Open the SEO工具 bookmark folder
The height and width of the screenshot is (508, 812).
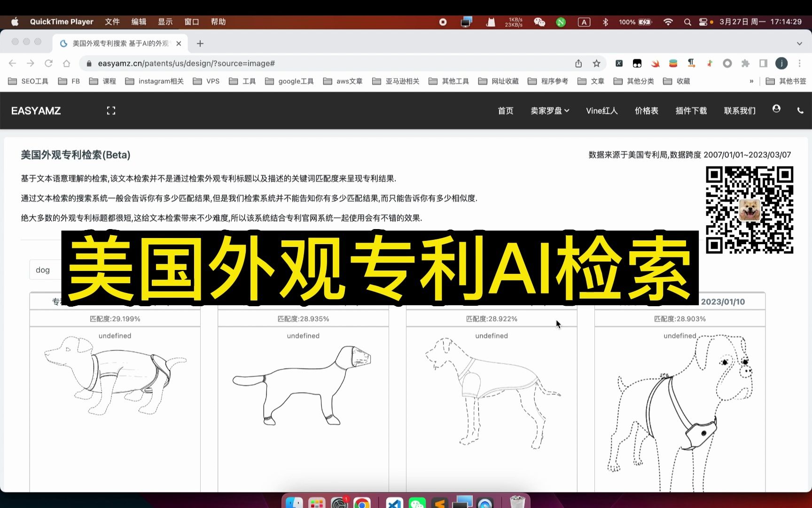pyautogui.click(x=29, y=81)
